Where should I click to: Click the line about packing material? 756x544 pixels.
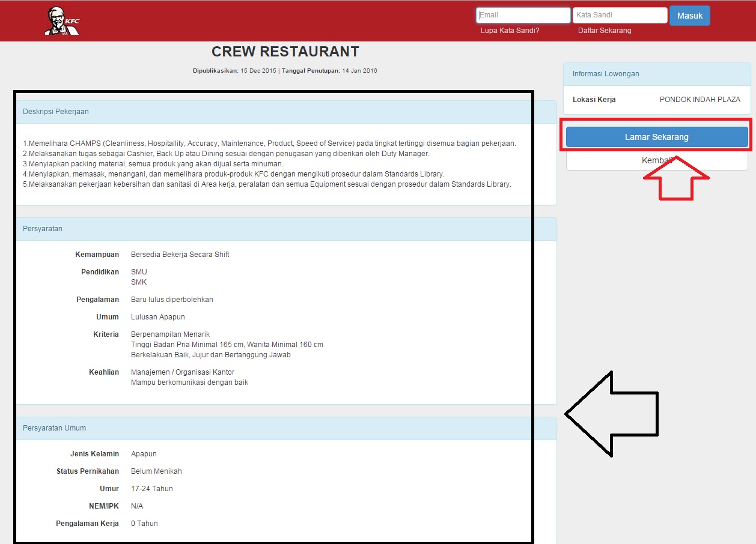(153, 164)
